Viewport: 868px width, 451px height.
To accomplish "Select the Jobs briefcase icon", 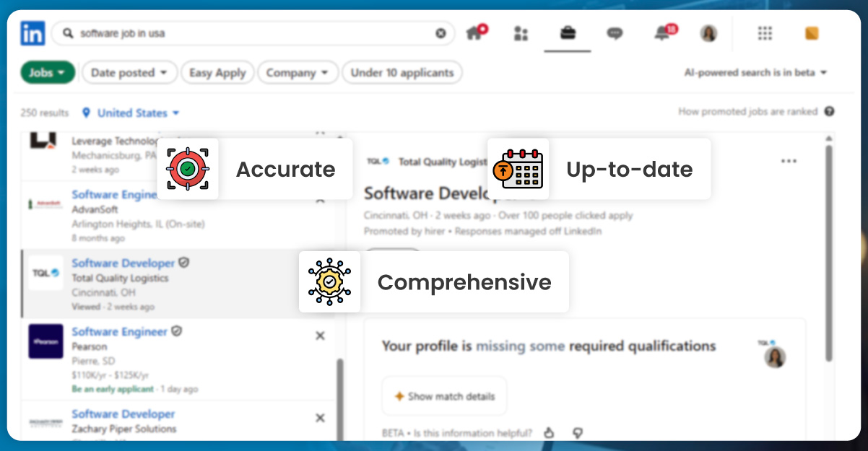I will click(x=568, y=33).
